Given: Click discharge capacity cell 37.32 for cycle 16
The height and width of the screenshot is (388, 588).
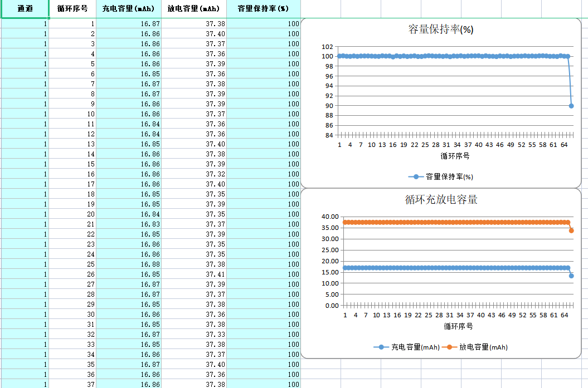Looking at the screenshot, I should pos(194,174).
